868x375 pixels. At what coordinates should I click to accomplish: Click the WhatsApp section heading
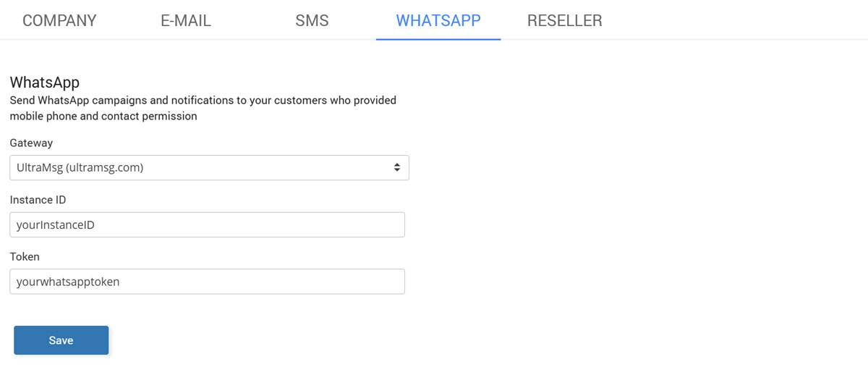[44, 82]
